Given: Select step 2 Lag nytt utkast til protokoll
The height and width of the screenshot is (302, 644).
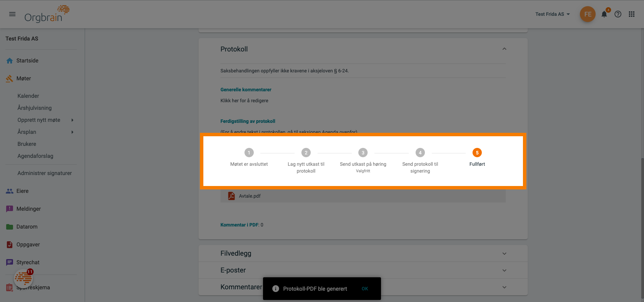Looking at the screenshot, I should tap(306, 161).
